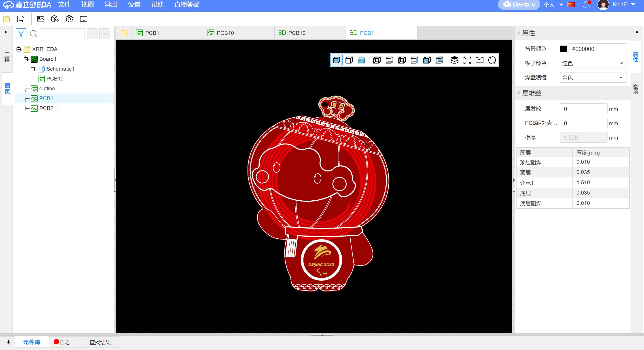Collapse the Board1 tree node

[26, 59]
